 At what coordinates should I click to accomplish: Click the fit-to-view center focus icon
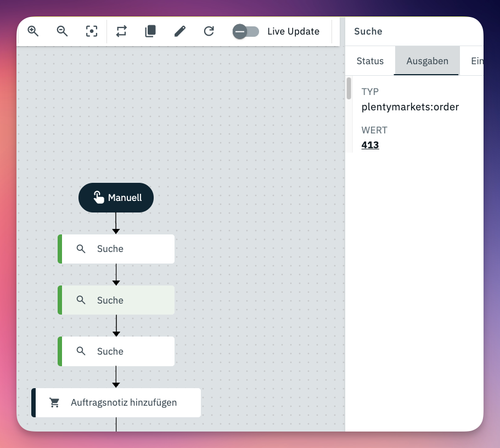coord(92,31)
